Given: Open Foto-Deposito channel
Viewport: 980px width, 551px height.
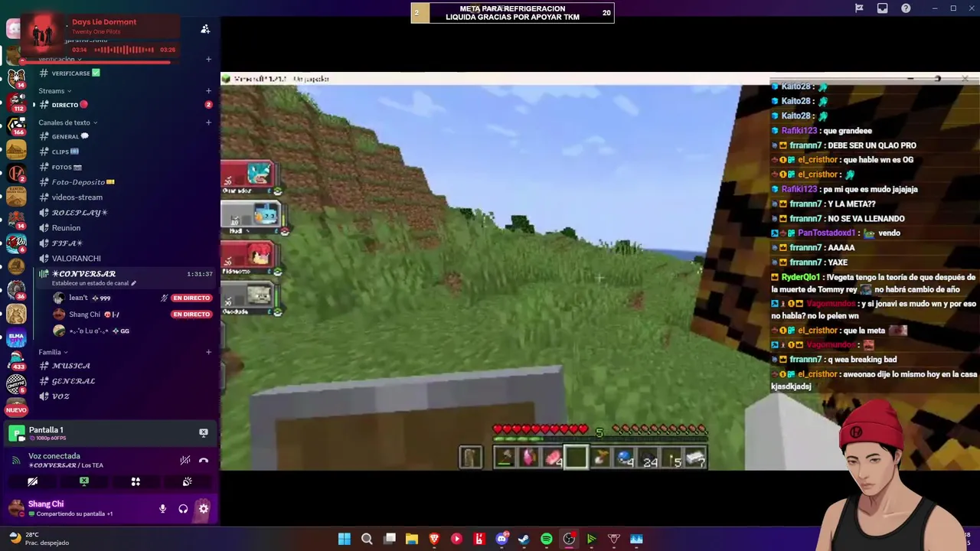Looking at the screenshot, I should click(x=125, y=182).
